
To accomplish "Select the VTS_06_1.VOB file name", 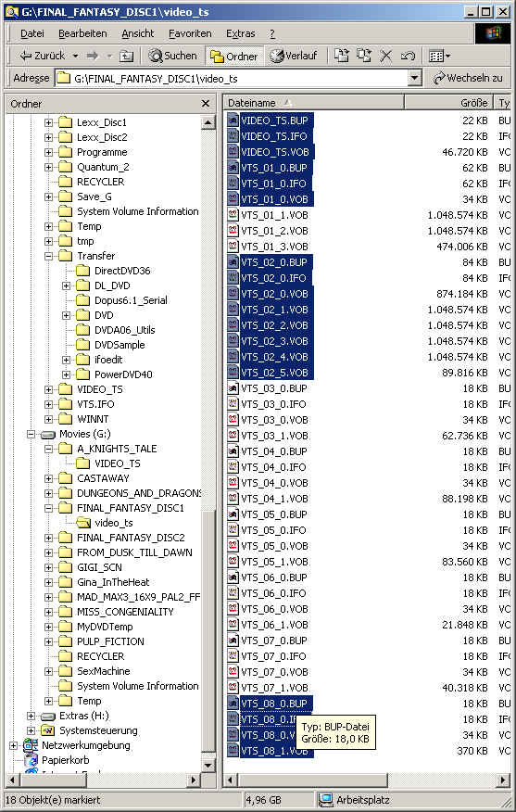I will [x=275, y=625].
